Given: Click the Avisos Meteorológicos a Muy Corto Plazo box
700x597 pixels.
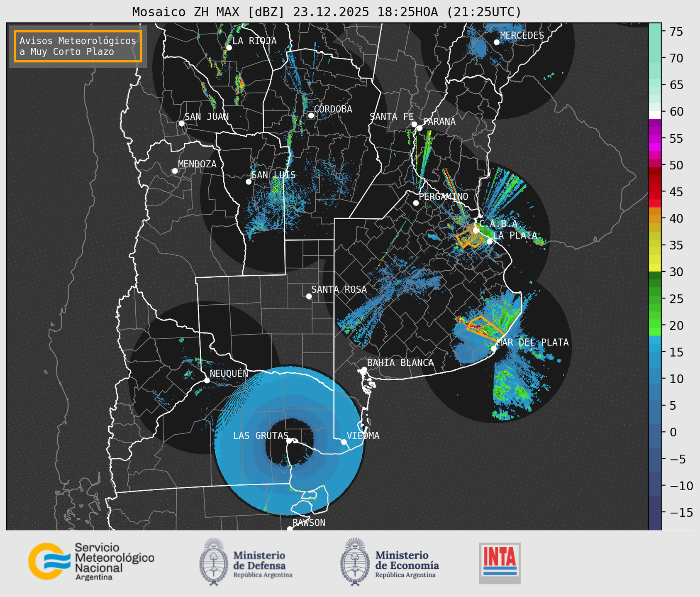Looking at the screenshot, I should tap(78, 46).
